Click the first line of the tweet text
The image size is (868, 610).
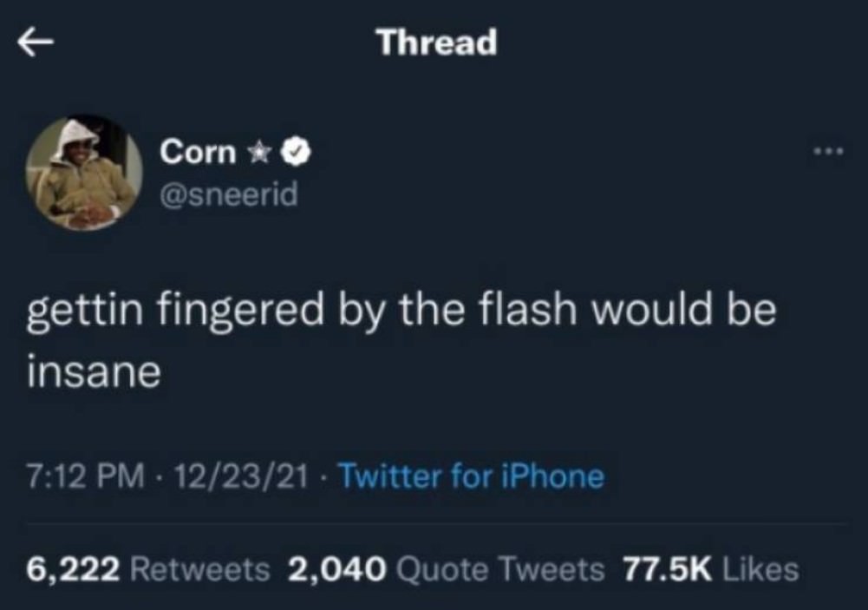[401, 312]
